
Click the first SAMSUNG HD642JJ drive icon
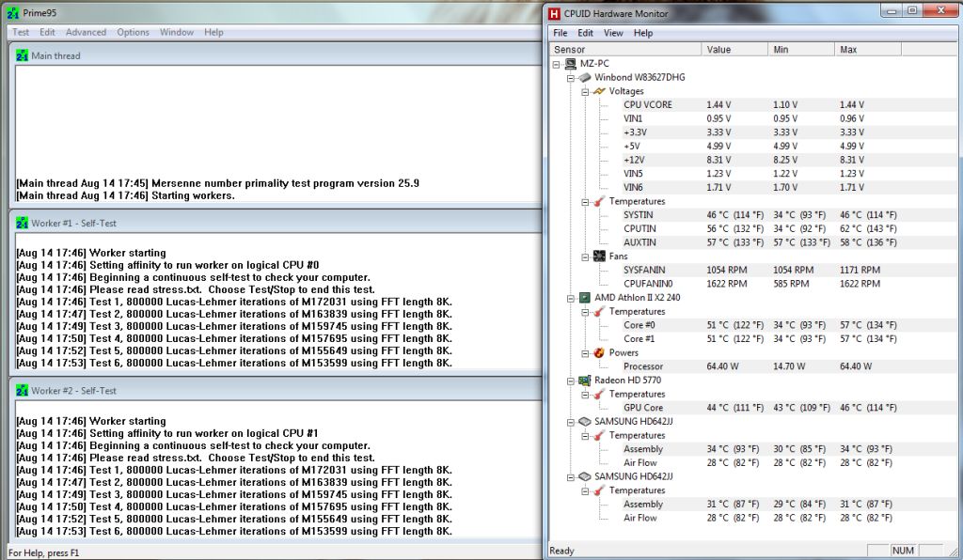coord(585,421)
